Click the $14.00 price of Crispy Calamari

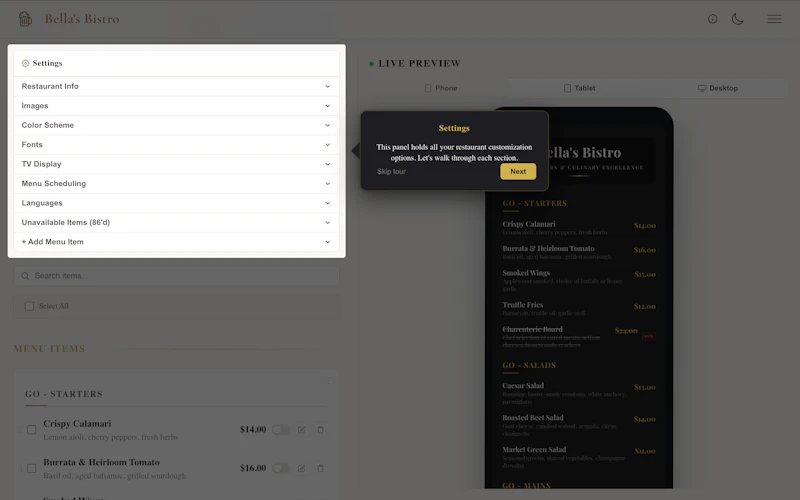253,430
